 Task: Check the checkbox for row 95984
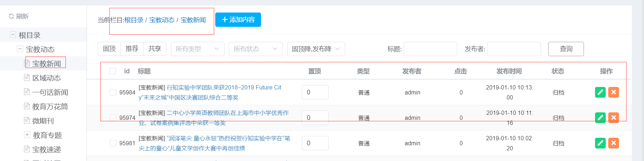pyautogui.click(x=113, y=92)
